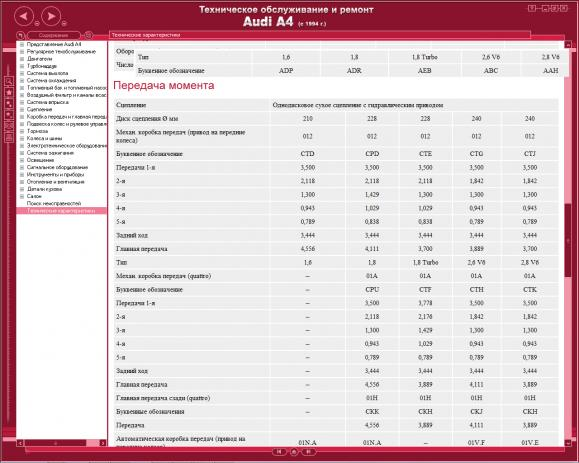Screen dimensions: 579x463
Task: Click the Передача момента heading
Action: coord(164,86)
